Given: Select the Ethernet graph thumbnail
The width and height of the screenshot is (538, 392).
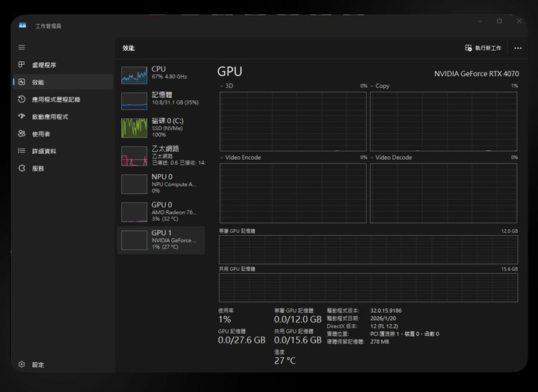Looking at the screenshot, I should pyautogui.click(x=134, y=156).
